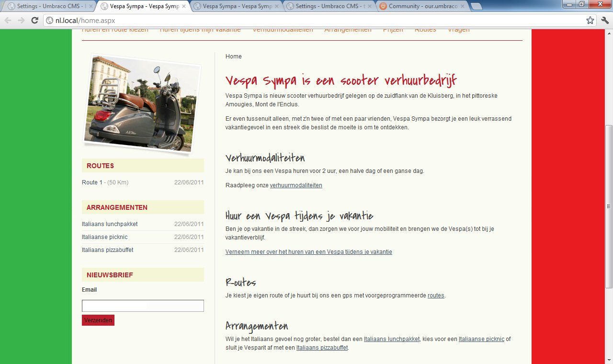Close the Community - our.umbraco tab

tap(463, 7)
